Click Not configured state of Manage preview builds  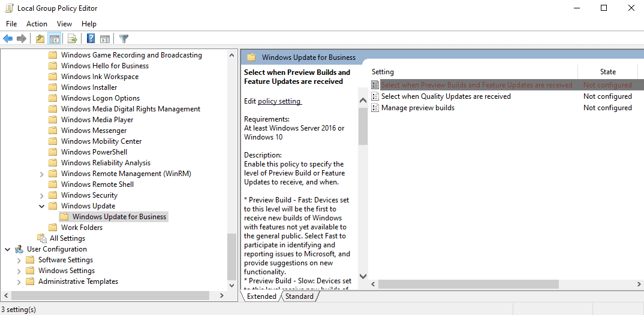click(607, 108)
